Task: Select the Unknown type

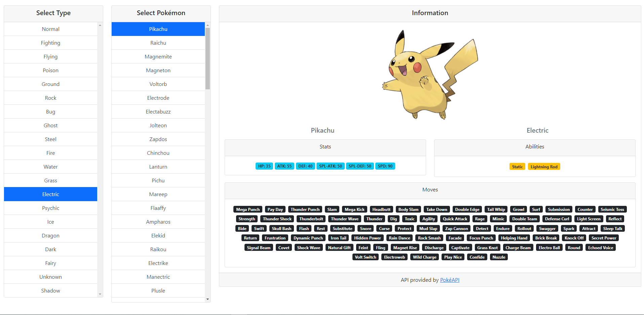Action: (50, 277)
